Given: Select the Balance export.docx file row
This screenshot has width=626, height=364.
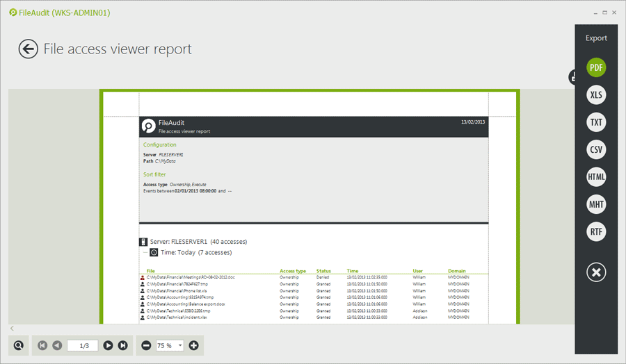Looking at the screenshot, I should (314, 304).
